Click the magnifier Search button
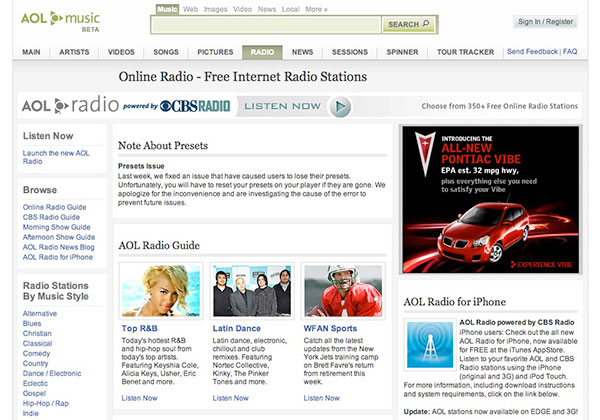Screen dimensions: 600x420 (x=409, y=24)
